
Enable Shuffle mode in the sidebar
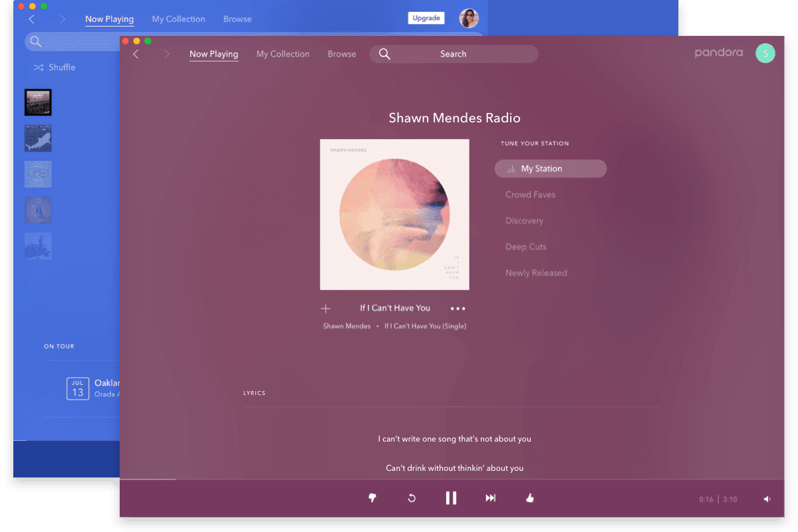(x=57, y=67)
